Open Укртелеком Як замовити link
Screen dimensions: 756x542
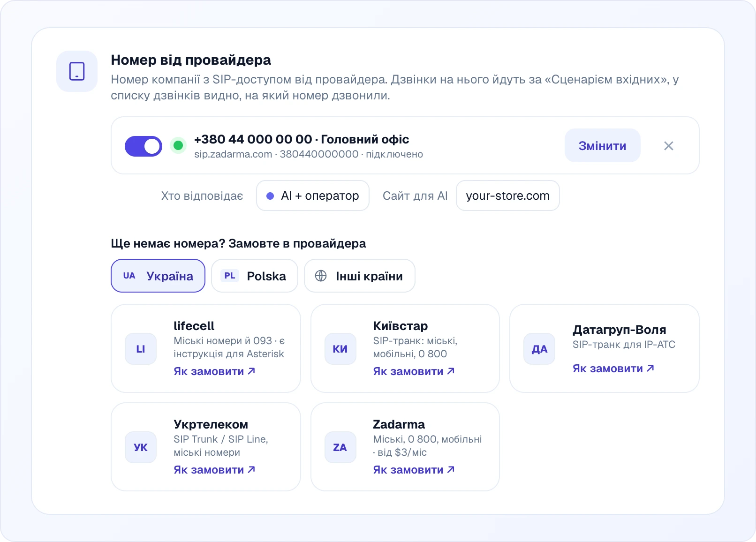click(214, 470)
